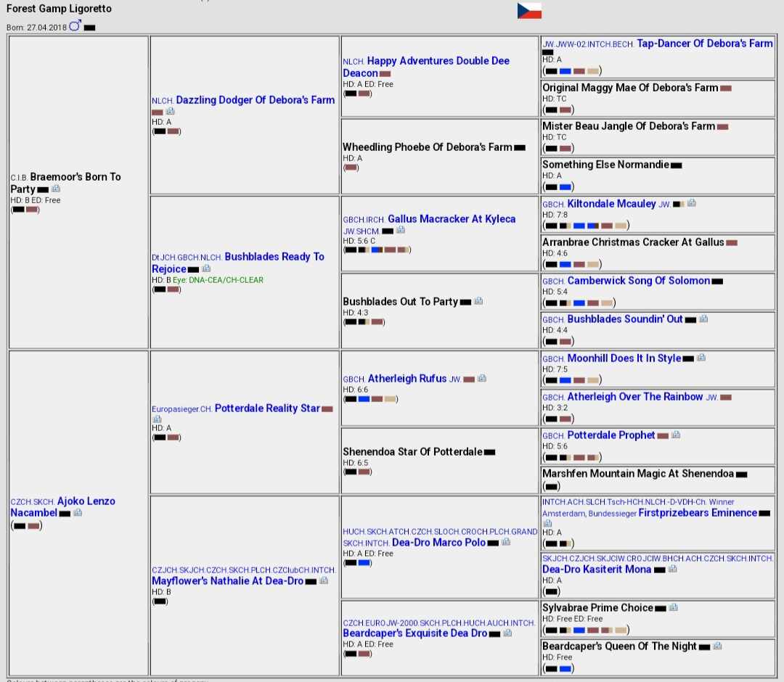Open Atherleigh Over The Rainbow link
784x682 pixels.
click(x=635, y=397)
